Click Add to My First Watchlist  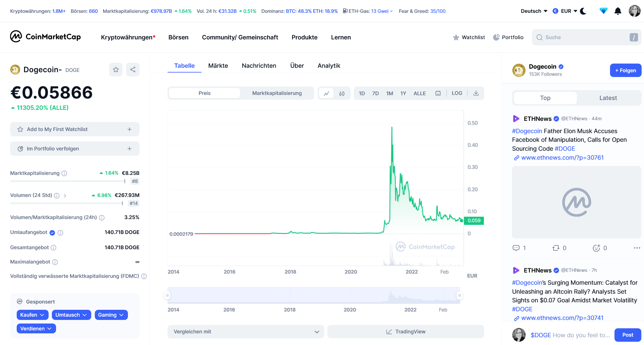[x=75, y=129]
